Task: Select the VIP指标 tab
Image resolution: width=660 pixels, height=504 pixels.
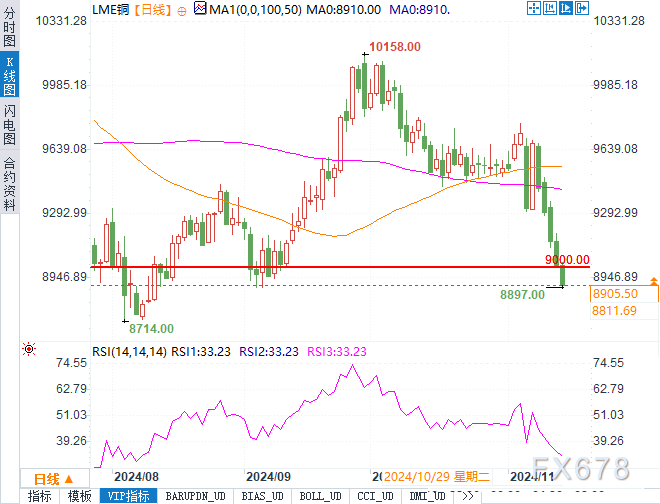Action: point(128,496)
